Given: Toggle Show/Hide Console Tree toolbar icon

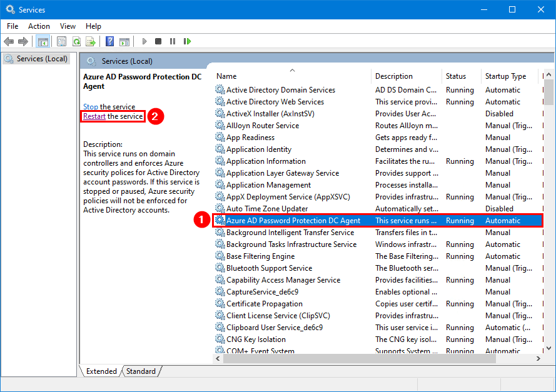Looking at the screenshot, I should 43,41.
